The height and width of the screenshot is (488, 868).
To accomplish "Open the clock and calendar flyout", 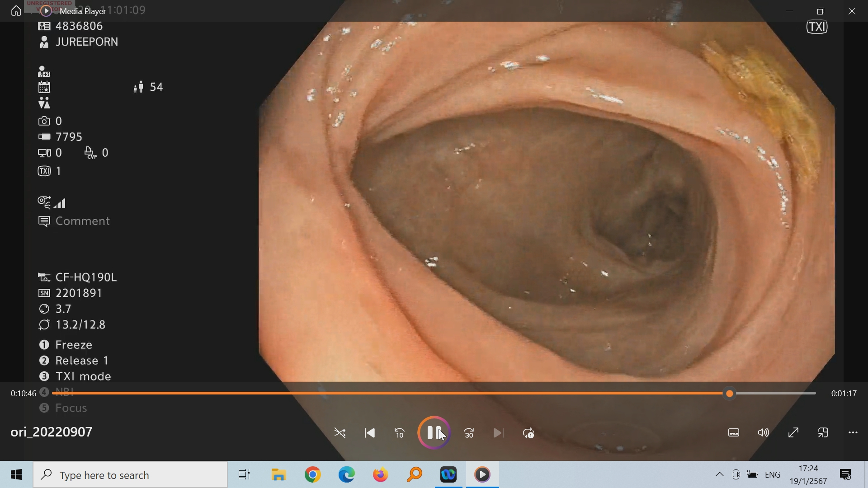I will pos(808,475).
